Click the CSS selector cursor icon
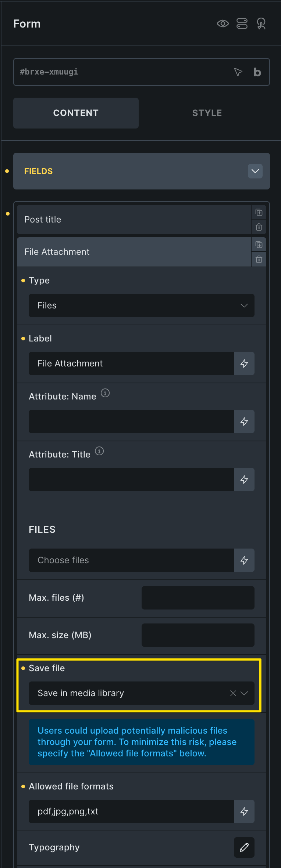This screenshot has width=281, height=868. pos(238,72)
